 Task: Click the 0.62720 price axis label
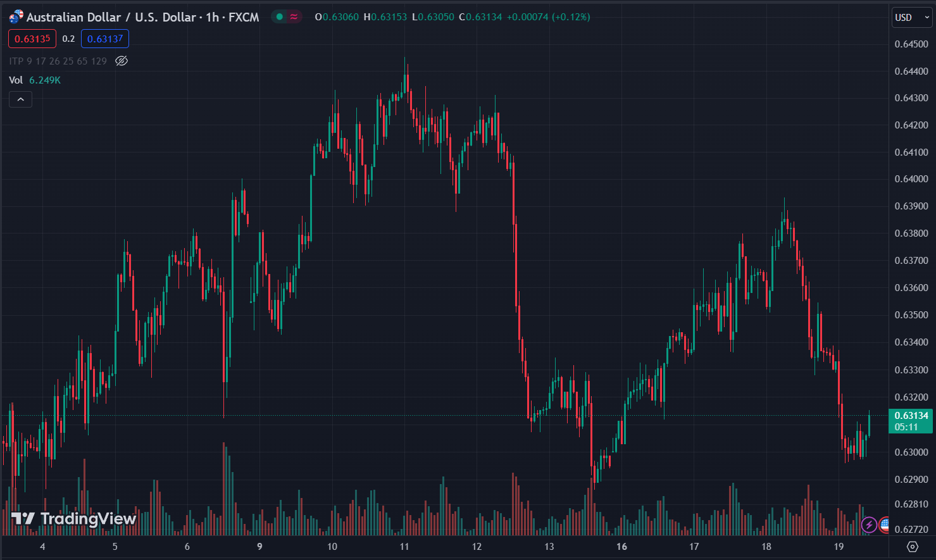point(911,529)
